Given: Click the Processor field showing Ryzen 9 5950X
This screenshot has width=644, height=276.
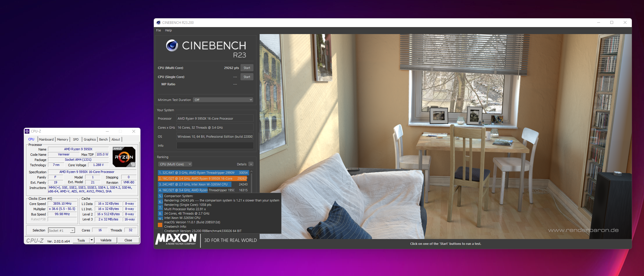Looking at the screenshot, I should point(215,118).
